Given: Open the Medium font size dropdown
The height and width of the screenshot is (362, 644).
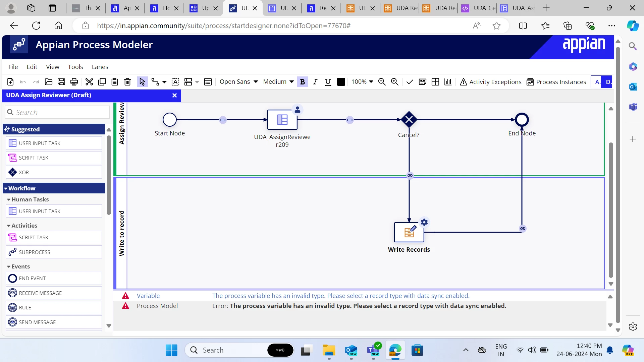Looking at the screenshot, I should [278, 82].
